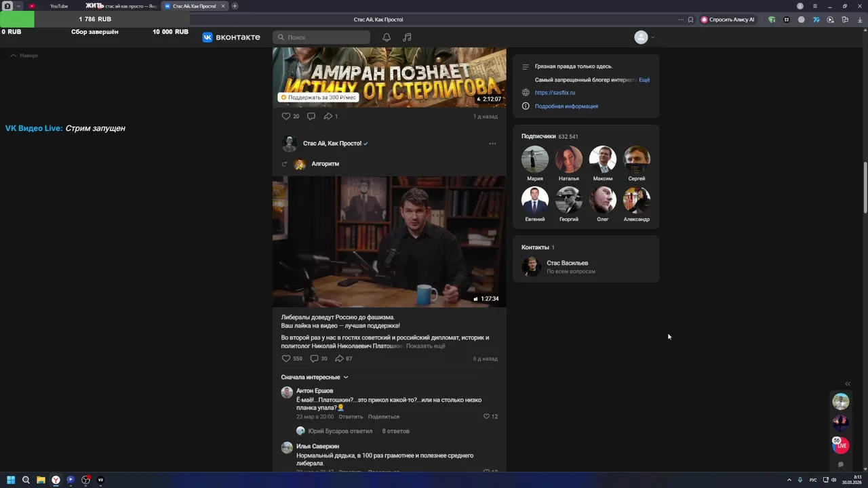Image resolution: width=868 pixels, height=488 pixels.
Task: Open browser hamburger menu
Action: click(x=815, y=6)
